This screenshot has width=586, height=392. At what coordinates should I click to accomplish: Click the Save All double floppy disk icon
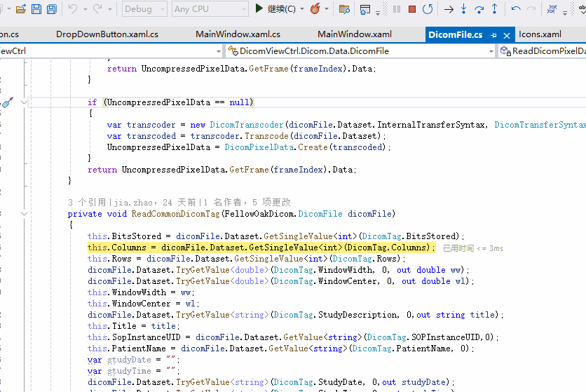pos(52,8)
